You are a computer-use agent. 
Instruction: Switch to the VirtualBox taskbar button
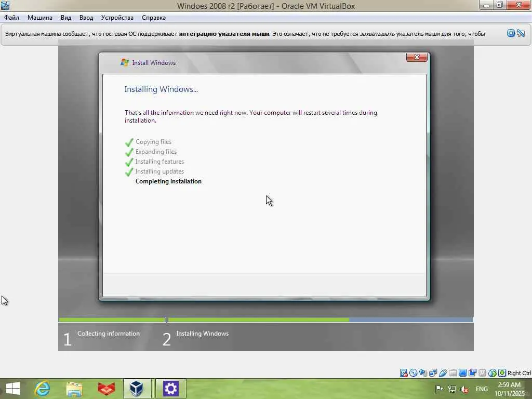137,389
